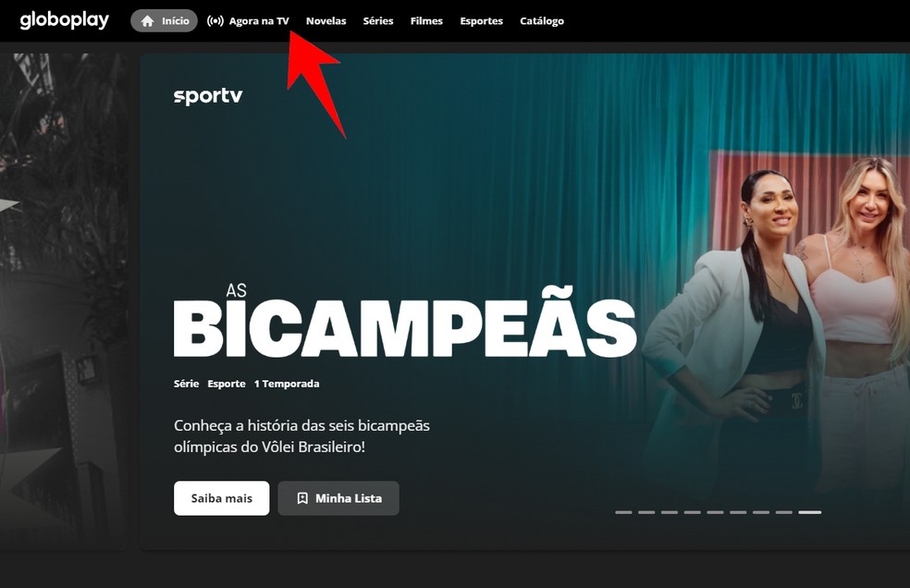
Task: Select the first carousel slide indicator
Action: [623, 512]
